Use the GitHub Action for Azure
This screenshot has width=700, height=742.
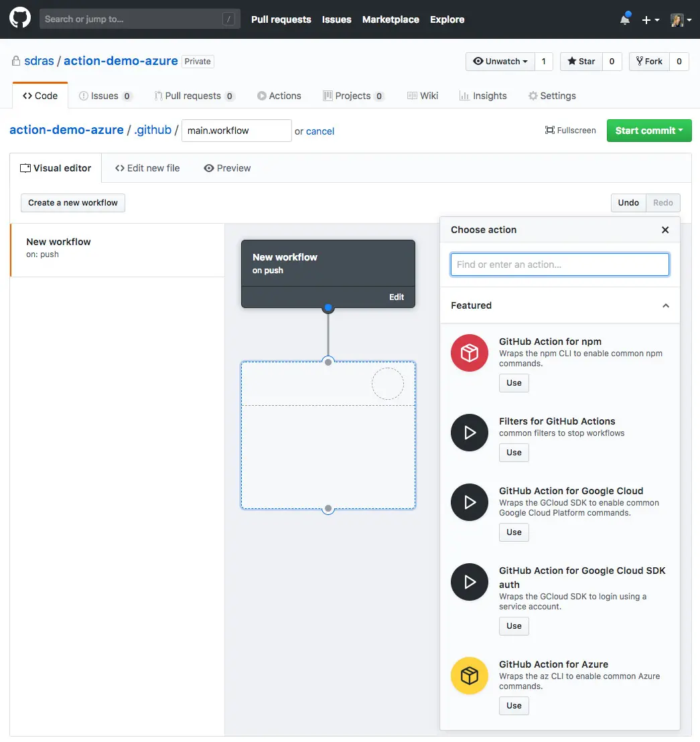pyautogui.click(x=514, y=706)
